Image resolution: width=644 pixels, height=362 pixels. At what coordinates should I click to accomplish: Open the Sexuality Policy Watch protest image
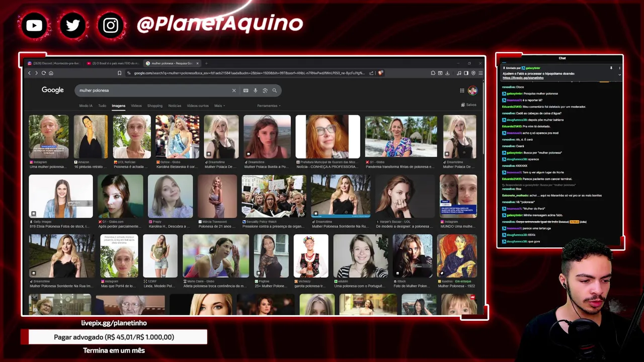point(274,196)
